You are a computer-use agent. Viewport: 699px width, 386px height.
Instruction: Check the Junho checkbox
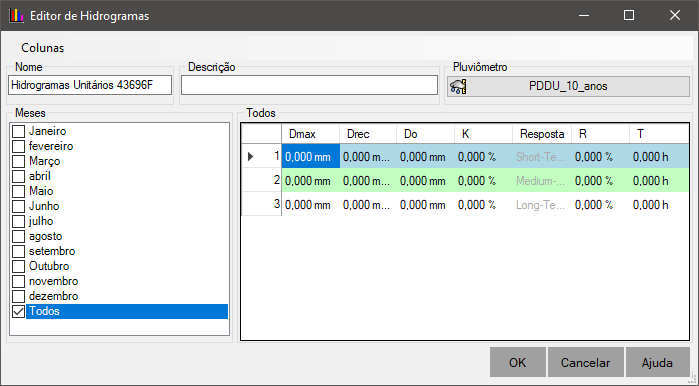point(18,206)
